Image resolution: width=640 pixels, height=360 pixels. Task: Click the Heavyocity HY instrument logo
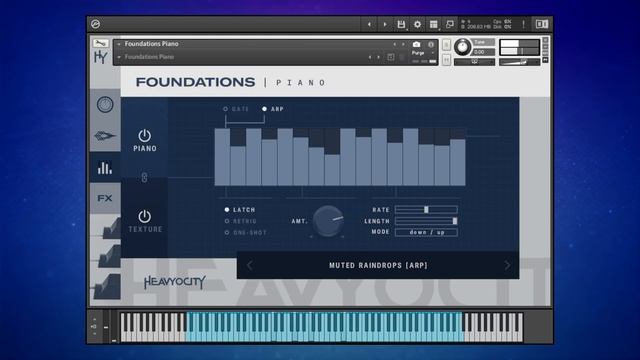(x=101, y=57)
